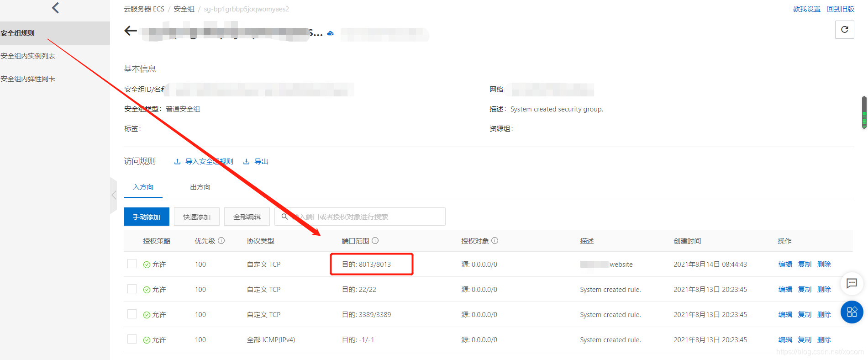Select checkbox for port 8013/8013 rule
This screenshot has height=360, width=868.
pyautogui.click(x=132, y=264)
